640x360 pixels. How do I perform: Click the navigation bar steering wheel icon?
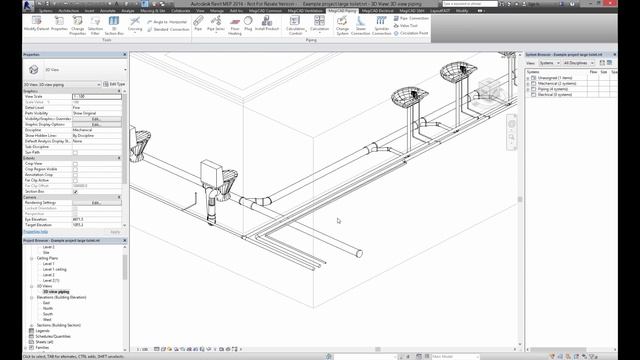point(512,124)
